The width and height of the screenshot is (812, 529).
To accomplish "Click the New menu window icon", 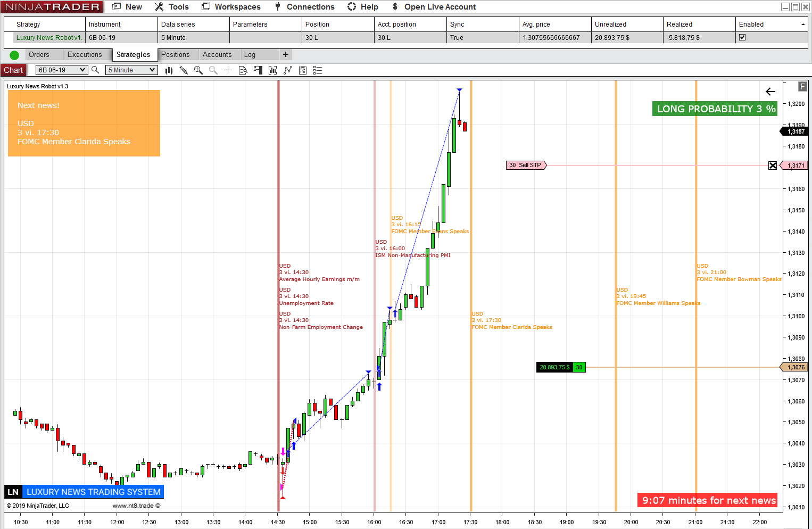I will (117, 6).
